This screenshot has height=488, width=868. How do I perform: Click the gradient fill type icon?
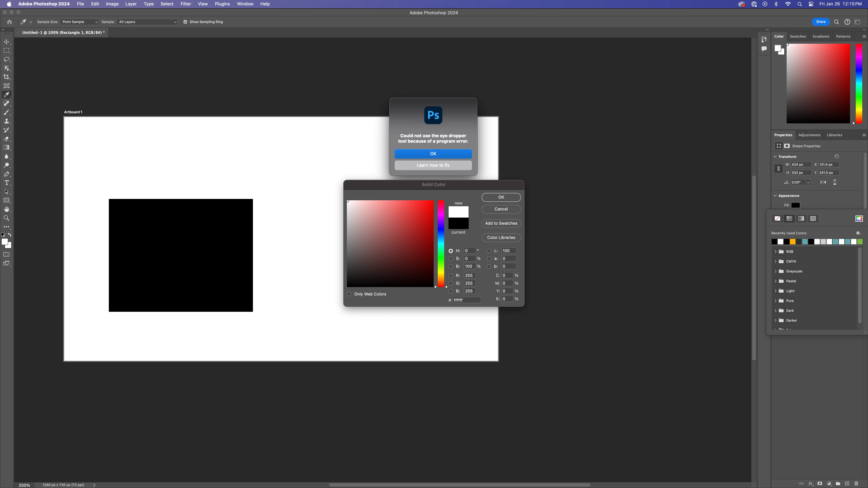tap(801, 219)
